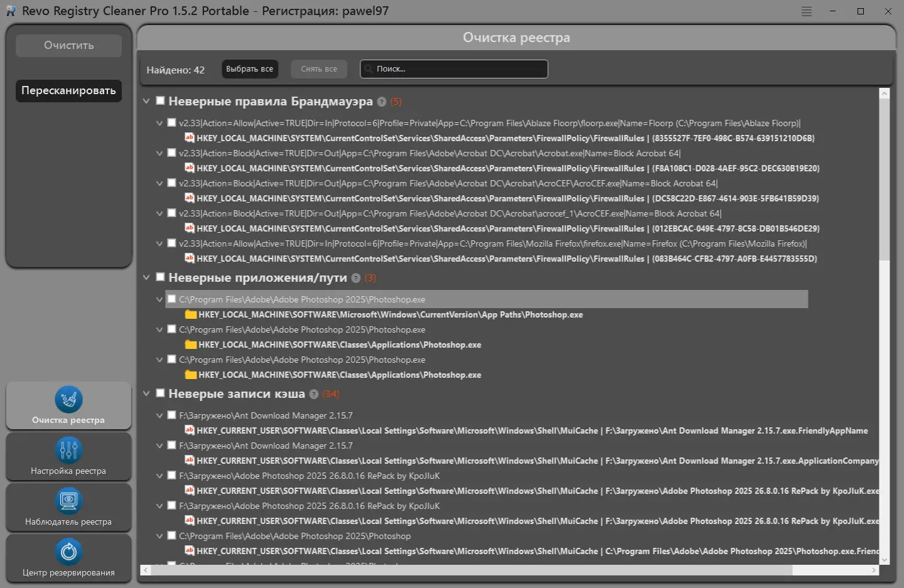
Task: Select the FirewallRules key ending 639151210D6B}
Action: click(505, 138)
